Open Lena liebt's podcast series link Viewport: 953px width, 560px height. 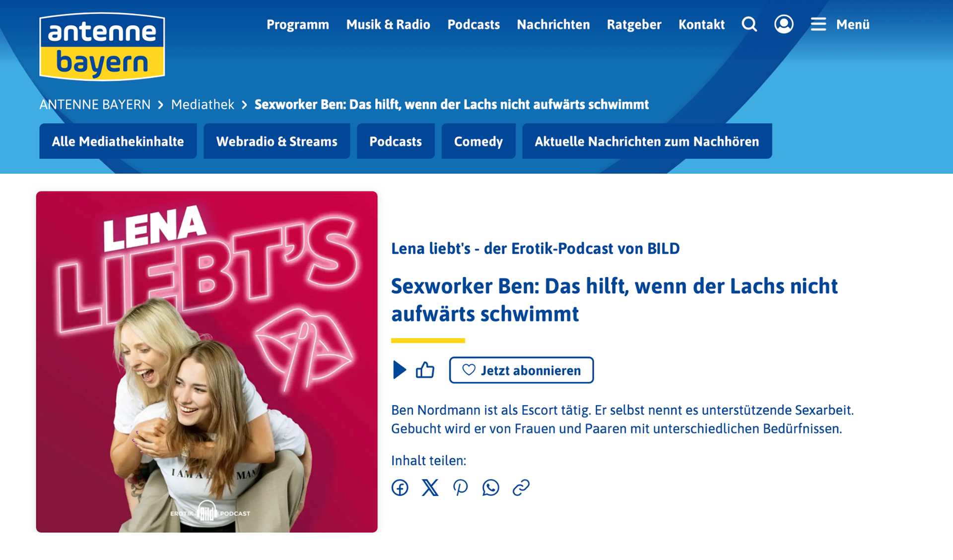pyautogui.click(x=535, y=249)
